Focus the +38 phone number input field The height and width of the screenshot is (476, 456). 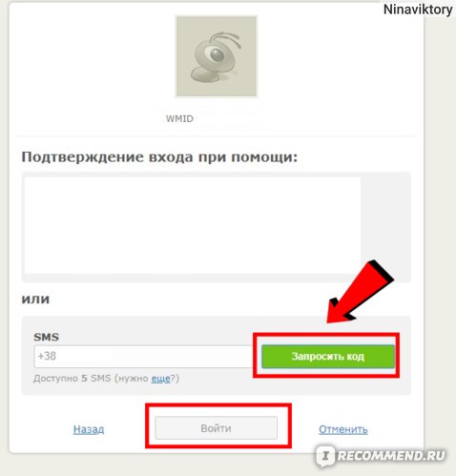146,356
